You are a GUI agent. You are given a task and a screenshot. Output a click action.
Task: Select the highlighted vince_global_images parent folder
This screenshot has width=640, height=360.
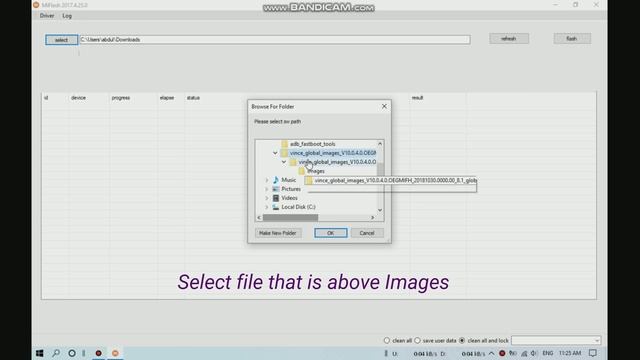pos(333,153)
